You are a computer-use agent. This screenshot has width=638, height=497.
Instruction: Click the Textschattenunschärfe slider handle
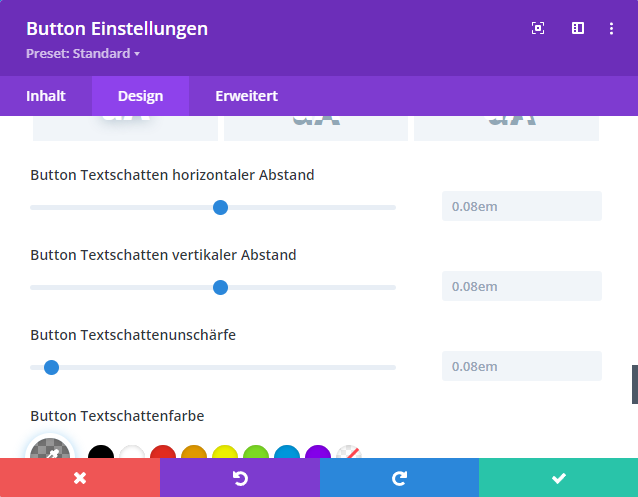pos(52,367)
